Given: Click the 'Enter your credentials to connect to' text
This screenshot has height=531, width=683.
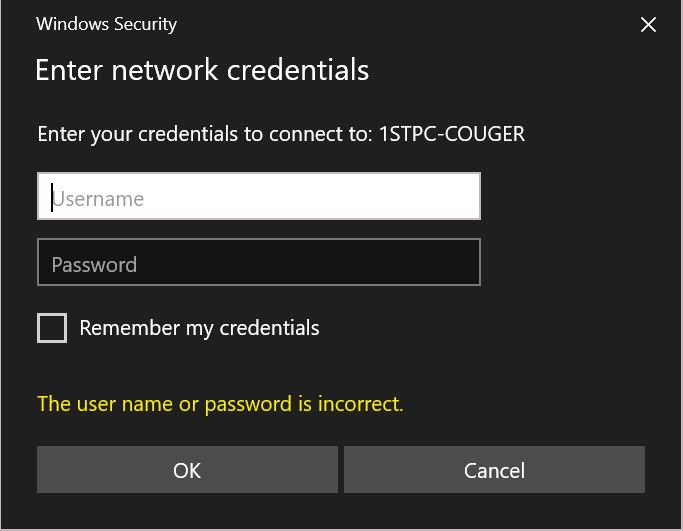Looking at the screenshot, I should tap(205, 134).
